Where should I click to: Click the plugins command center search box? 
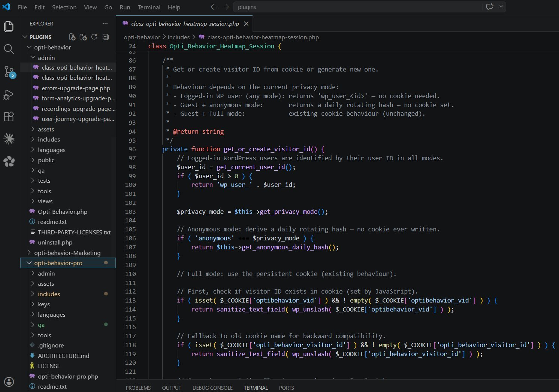pyautogui.click(x=358, y=7)
